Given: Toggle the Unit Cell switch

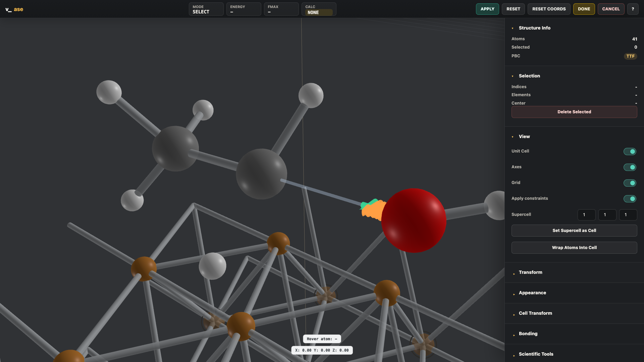Looking at the screenshot, I should tap(630, 152).
